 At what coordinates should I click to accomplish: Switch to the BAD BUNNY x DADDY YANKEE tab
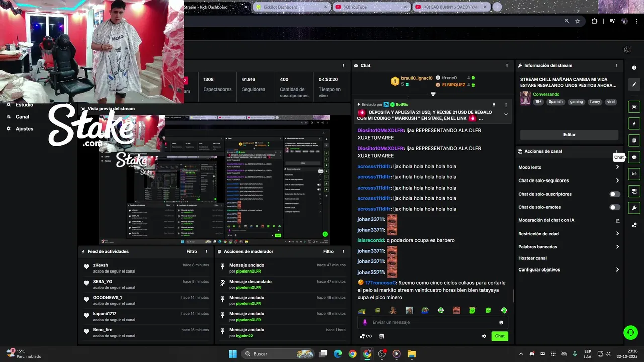pyautogui.click(x=451, y=7)
